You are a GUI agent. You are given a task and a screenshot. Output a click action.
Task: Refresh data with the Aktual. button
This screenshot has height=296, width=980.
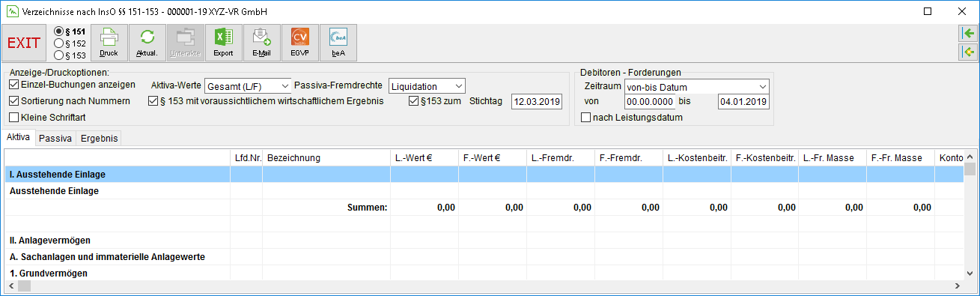pyautogui.click(x=147, y=43)
